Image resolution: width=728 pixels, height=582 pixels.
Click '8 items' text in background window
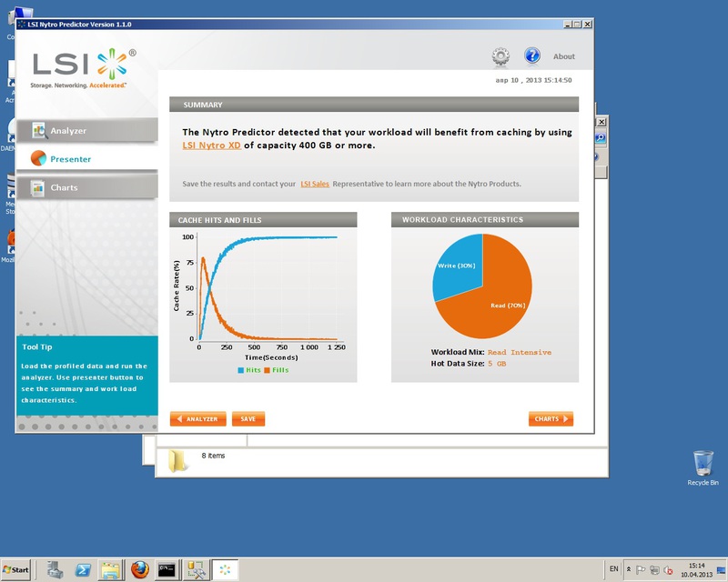tap(213, 456)
